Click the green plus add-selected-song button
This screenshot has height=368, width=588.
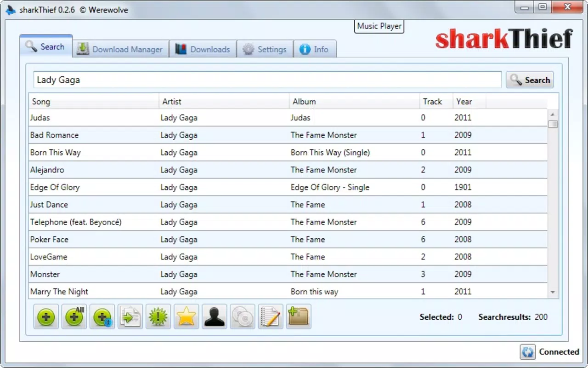tap(46, 316)
